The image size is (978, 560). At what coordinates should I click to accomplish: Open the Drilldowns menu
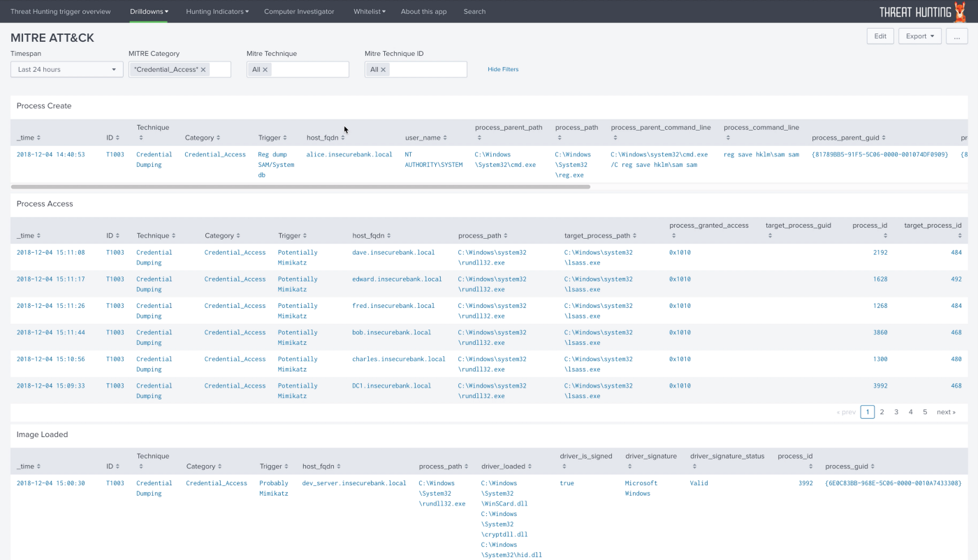[x=149, y=11]
